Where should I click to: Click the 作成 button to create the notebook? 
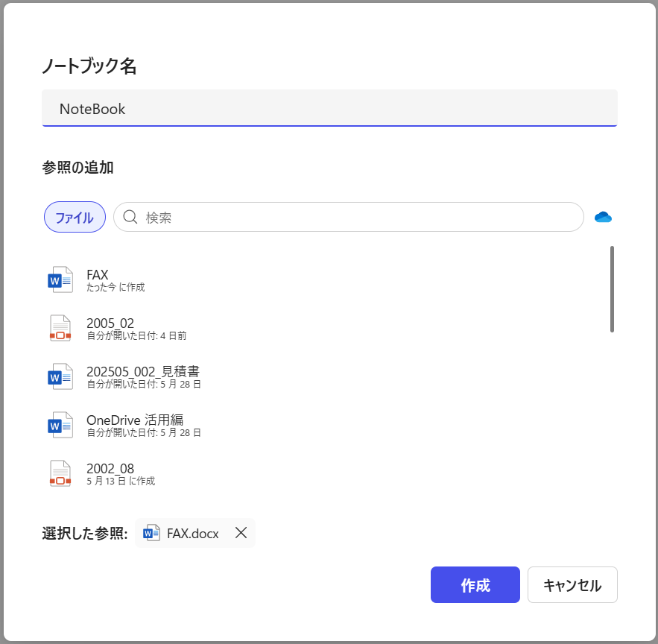(x=475, y=584)
